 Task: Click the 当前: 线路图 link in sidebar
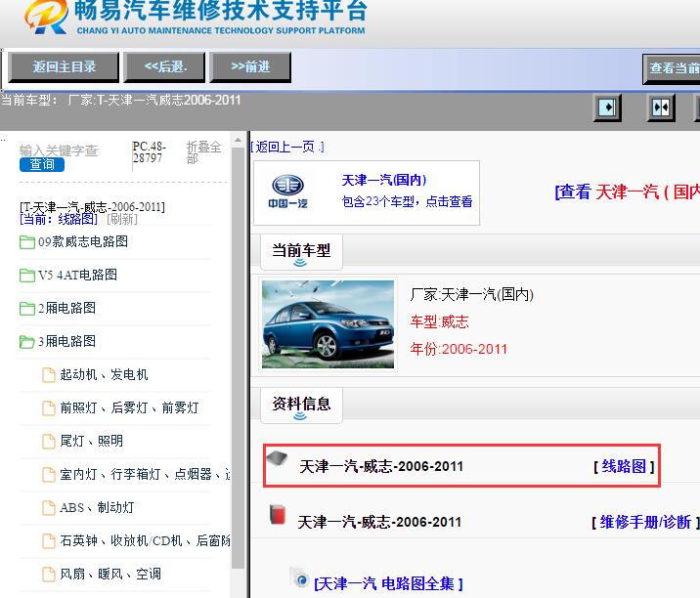59,219
